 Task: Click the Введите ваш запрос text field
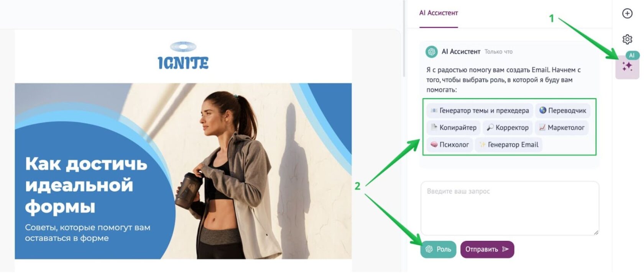510,208
